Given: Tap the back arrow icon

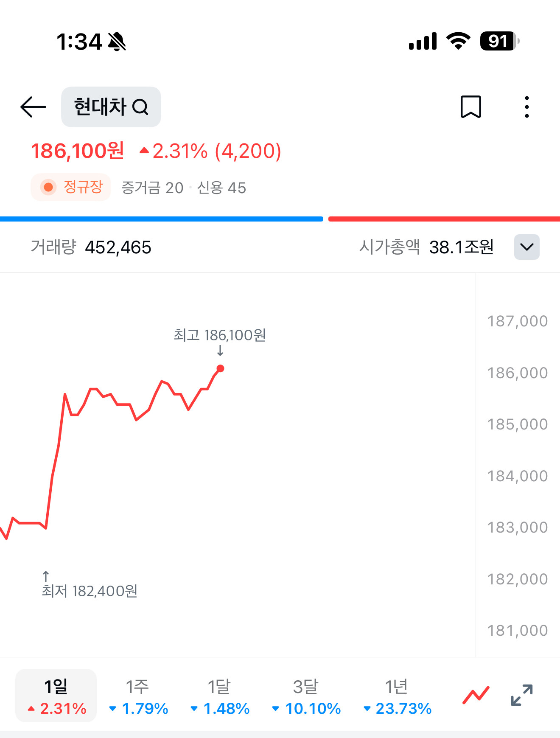Looking at the screenshot, I should click(x=33, y=107).
